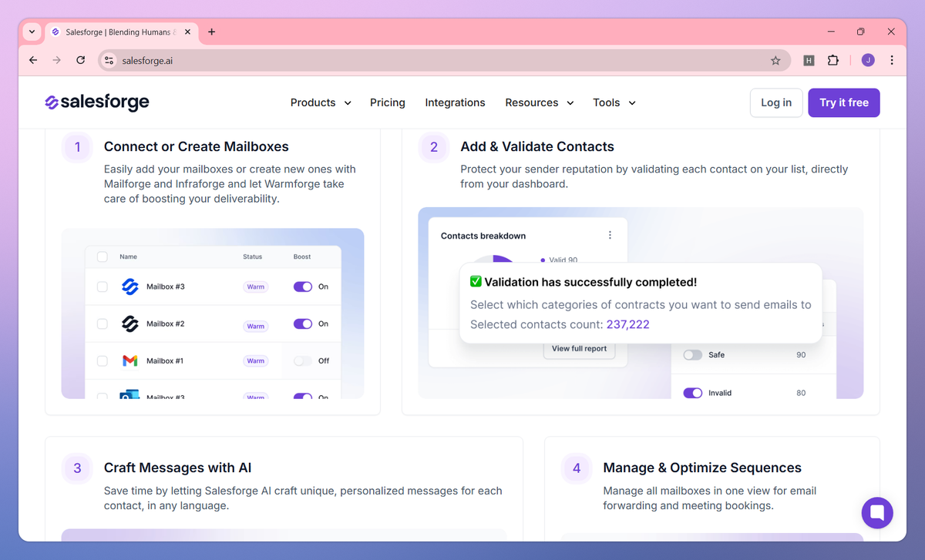Turn on Boost for Mailbox #1
The image size is (925, 560).
[x=303, y=360]
